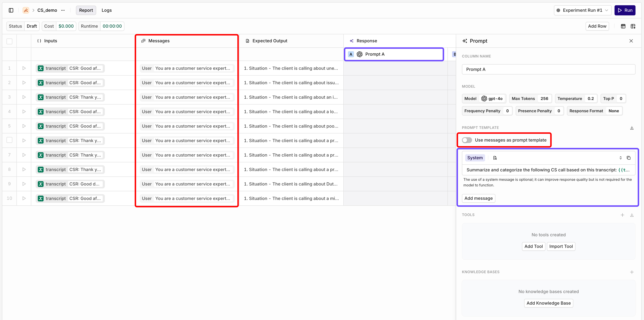Switch to the Report tab

[86, 10]
